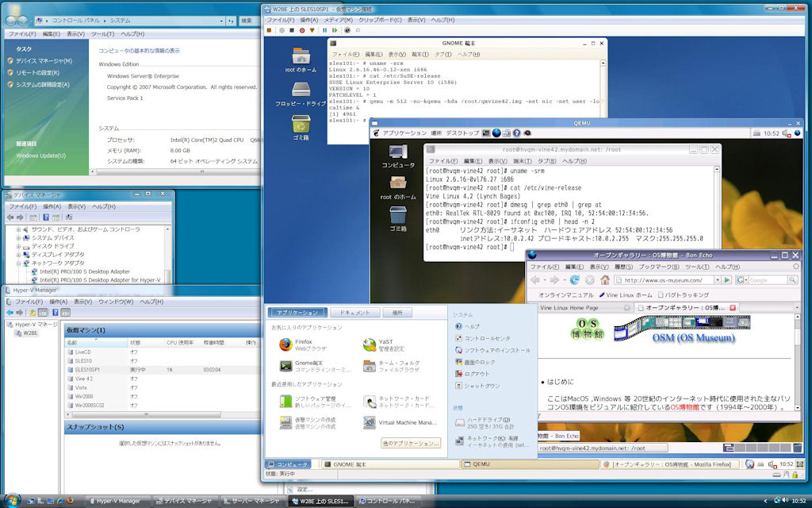812x508 pixels.
Task: Click Windows Start orb on taskbar
Action: [11, 500]
